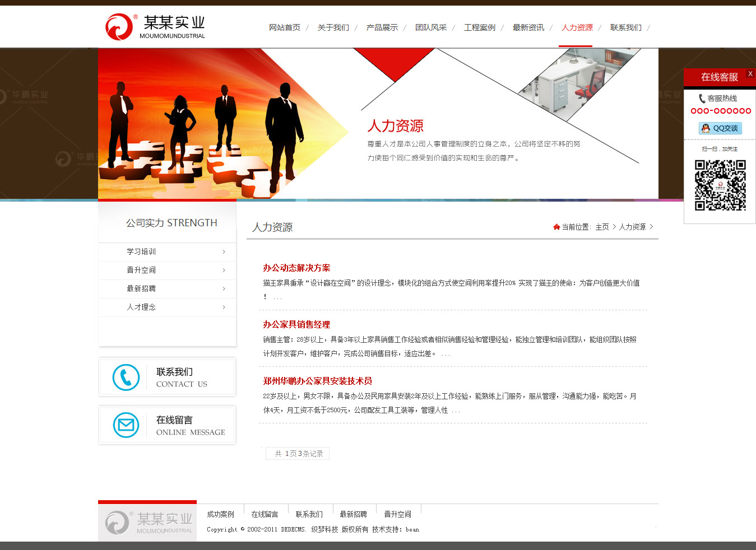The height and width of the screenshot is (550, 756).
Task: Click the blue phone icon for Contact Us
Action: pos(126,377)
